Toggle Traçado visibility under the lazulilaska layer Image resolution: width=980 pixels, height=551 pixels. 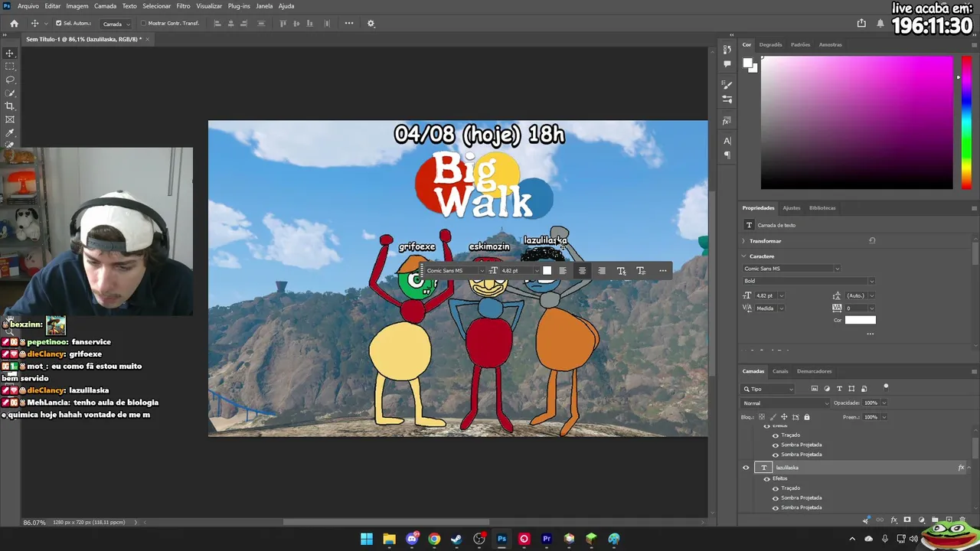(776, 488)
